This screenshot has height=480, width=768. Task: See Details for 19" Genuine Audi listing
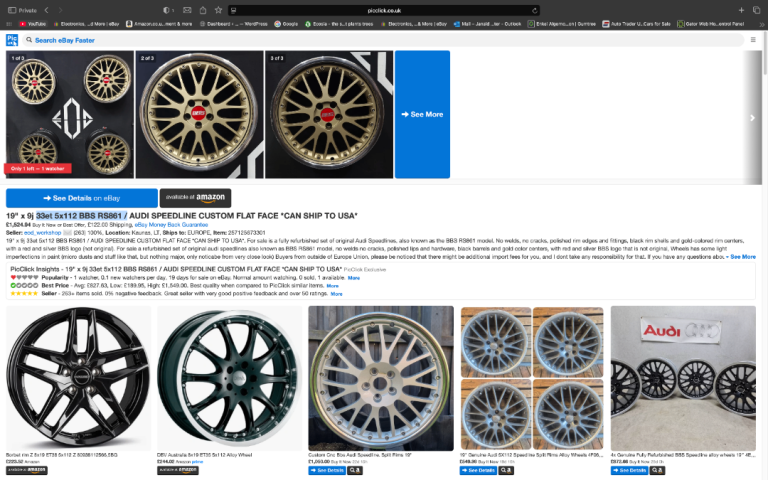pos(478,470)
